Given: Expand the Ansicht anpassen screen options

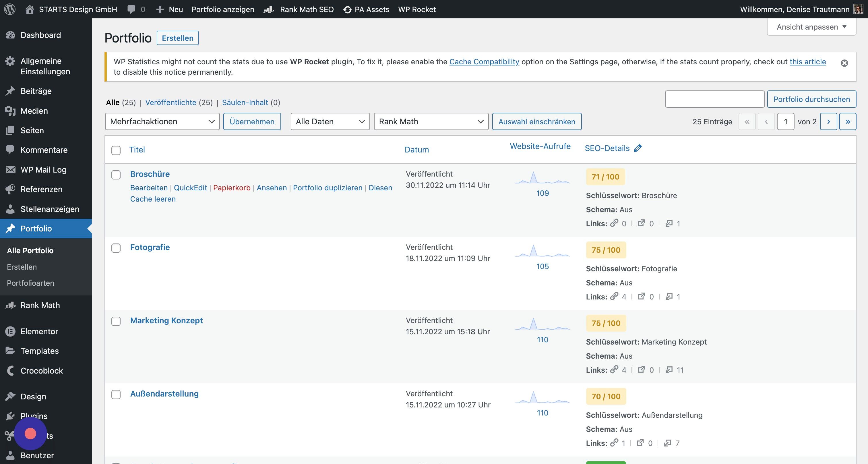Looking at the screenshot, I should pyautogui.click(x=811, y=27).
